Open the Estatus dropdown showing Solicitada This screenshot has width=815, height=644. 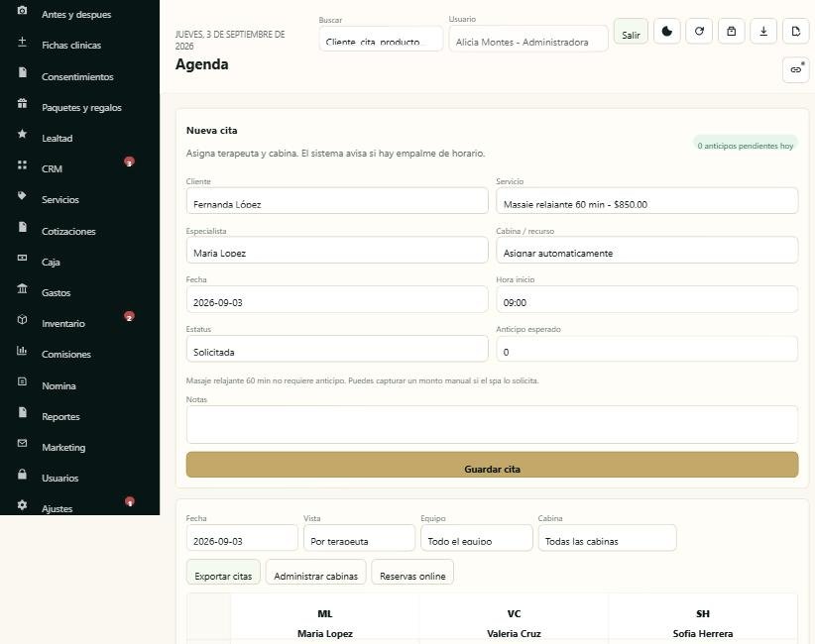coord(337,349)
